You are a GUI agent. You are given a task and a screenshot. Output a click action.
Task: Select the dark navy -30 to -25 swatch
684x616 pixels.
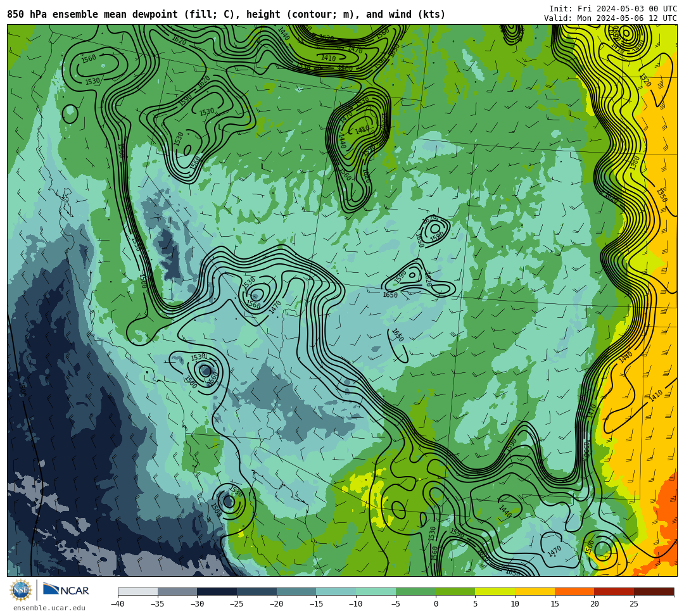[217, 591]
